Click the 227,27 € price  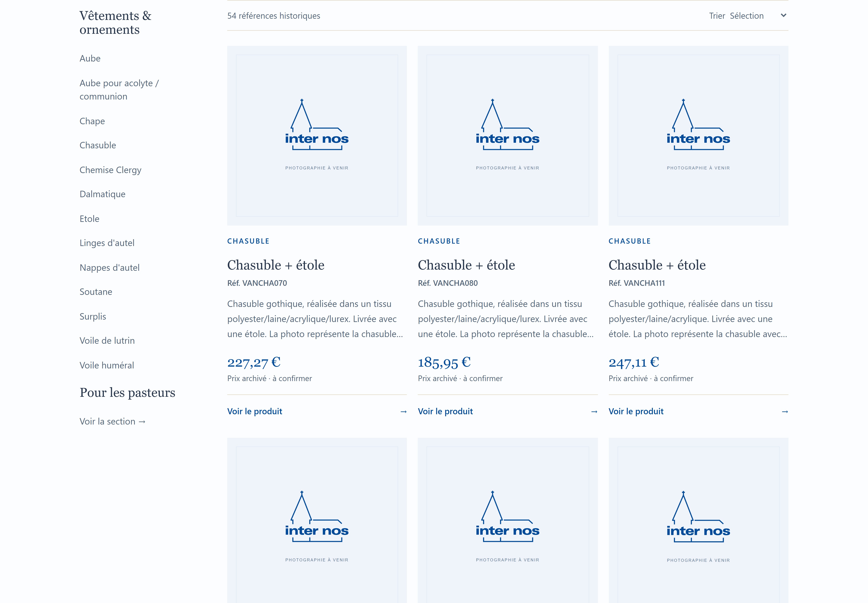pos(254,362)
